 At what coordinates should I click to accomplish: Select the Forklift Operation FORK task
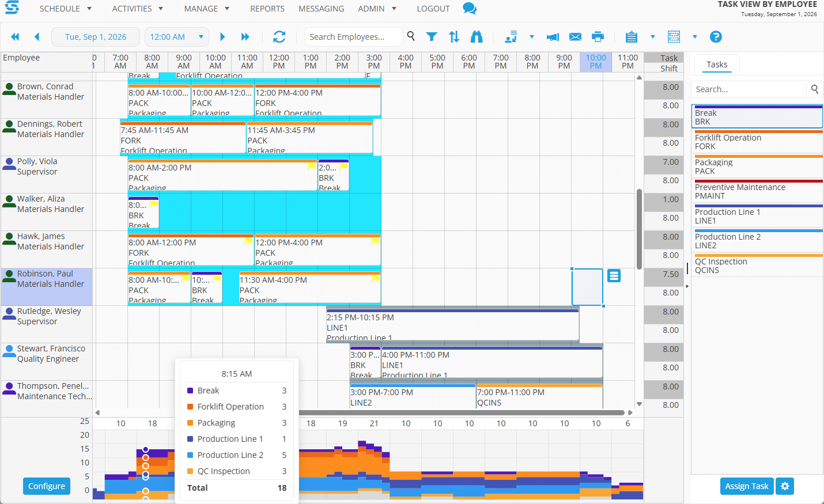(x=757, y=141)
